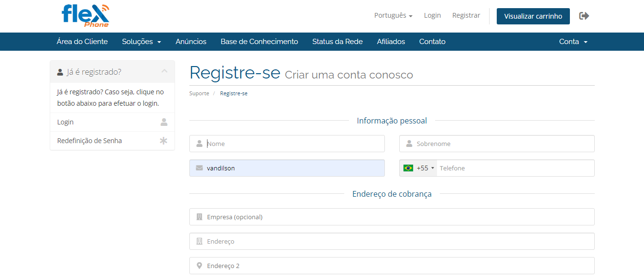Go to Base de Conhecimento
The width and height of the screenshot is (644, 280).
click(x=259, y=42)
